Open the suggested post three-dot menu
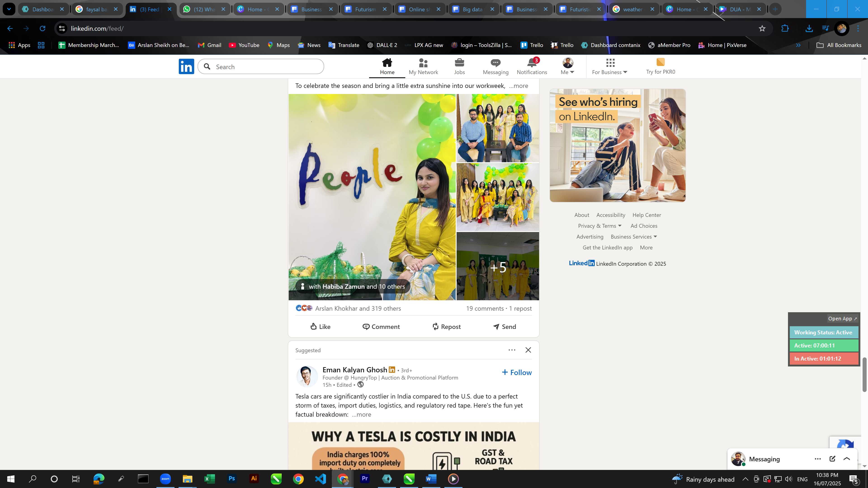Image resolution: width=868 pixels, height=488 pixels. (512, 350)
